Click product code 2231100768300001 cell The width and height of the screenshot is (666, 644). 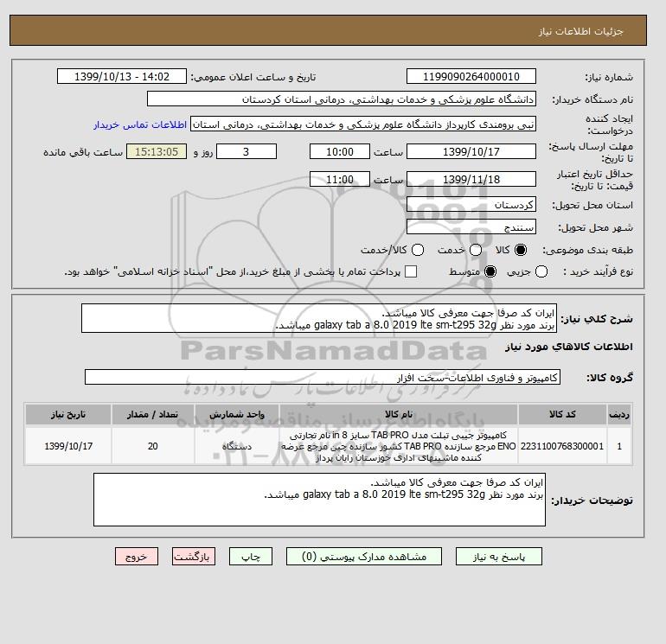coord(562,446)
